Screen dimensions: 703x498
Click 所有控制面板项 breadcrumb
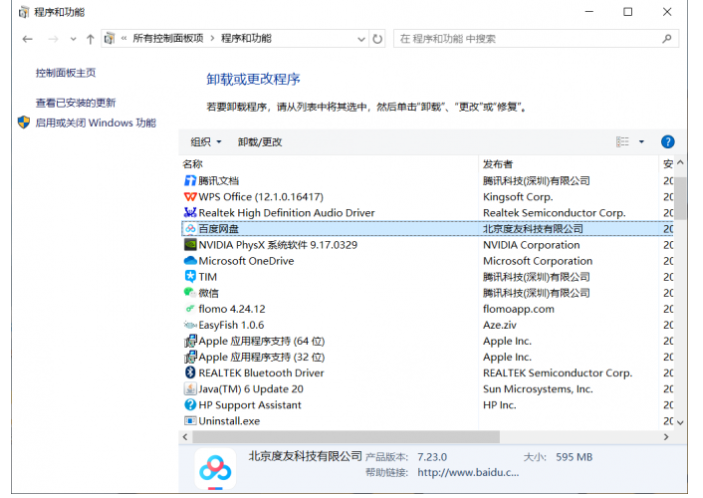point(168,39)
